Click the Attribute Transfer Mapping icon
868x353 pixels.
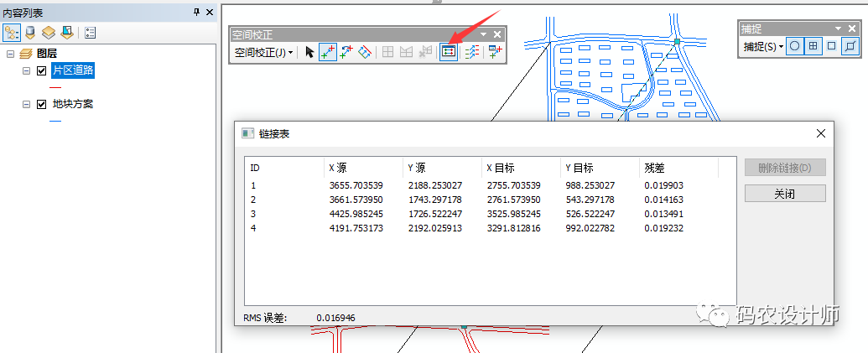tap(471, 52)
